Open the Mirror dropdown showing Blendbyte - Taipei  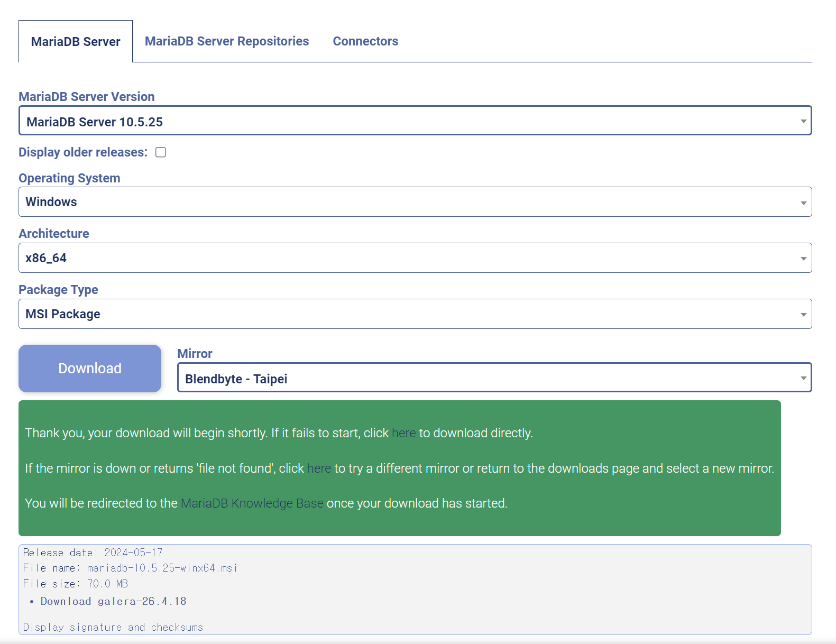[494, 378]
